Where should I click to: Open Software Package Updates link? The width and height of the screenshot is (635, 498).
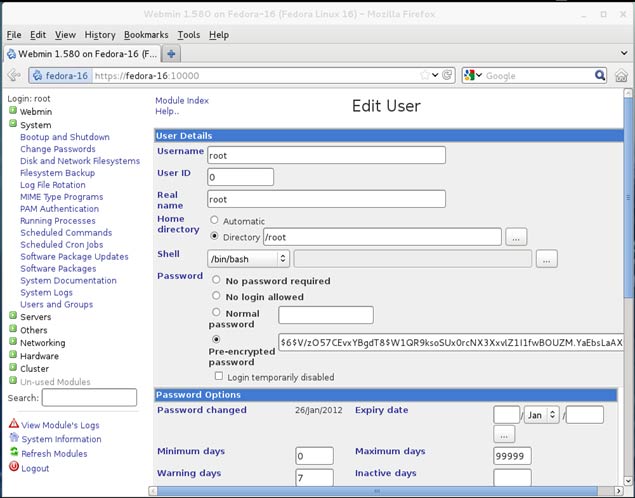point(74,257)
